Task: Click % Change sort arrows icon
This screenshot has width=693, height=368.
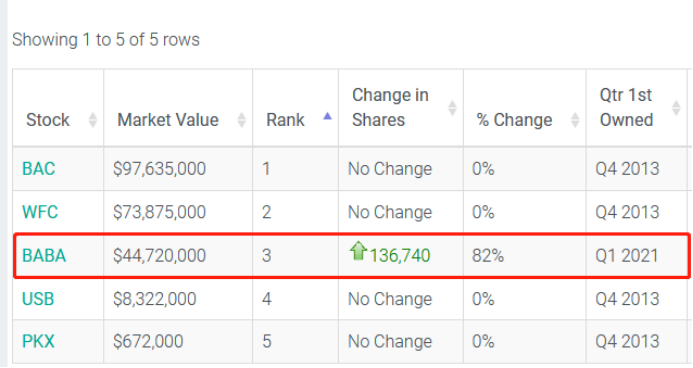Action: [x=575, y=120]
